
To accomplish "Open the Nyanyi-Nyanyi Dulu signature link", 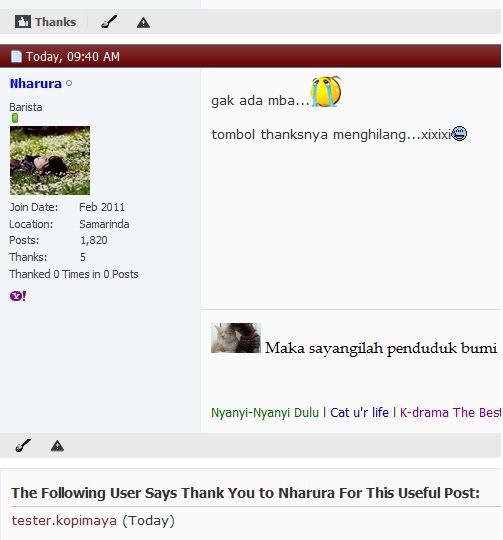I will pos(265,412).
